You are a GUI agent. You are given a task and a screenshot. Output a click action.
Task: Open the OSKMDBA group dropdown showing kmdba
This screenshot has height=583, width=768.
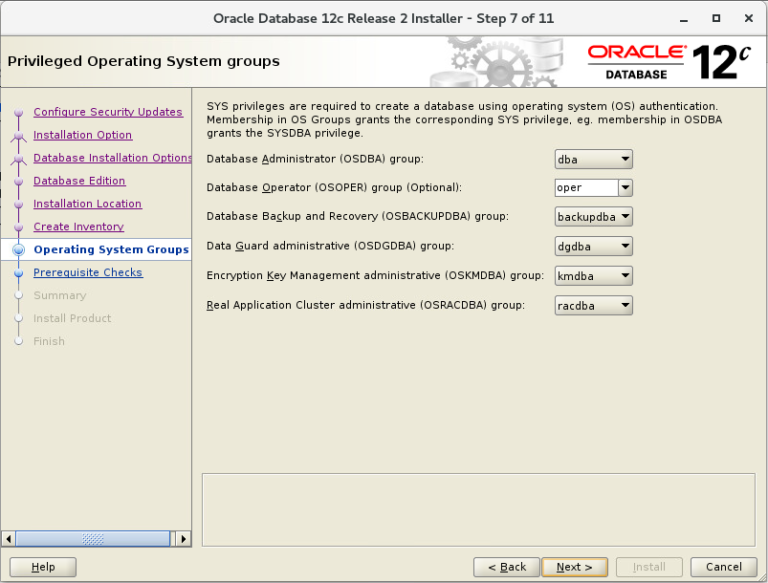[x=593, y=276]
